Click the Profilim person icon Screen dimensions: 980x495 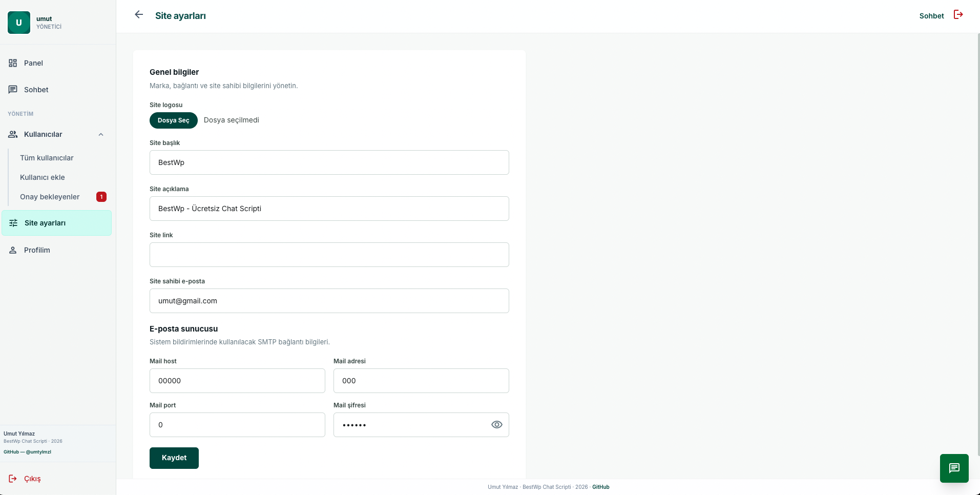[13, 250]
